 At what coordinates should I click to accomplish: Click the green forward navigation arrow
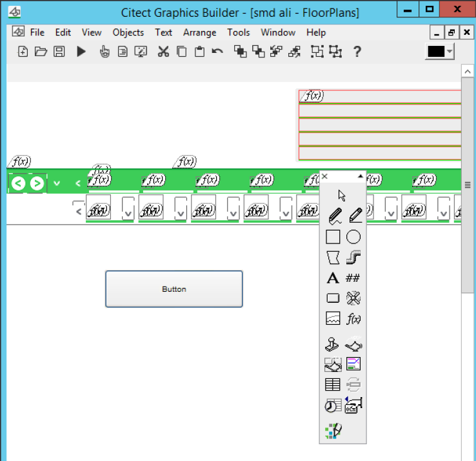tap(37, 183)
